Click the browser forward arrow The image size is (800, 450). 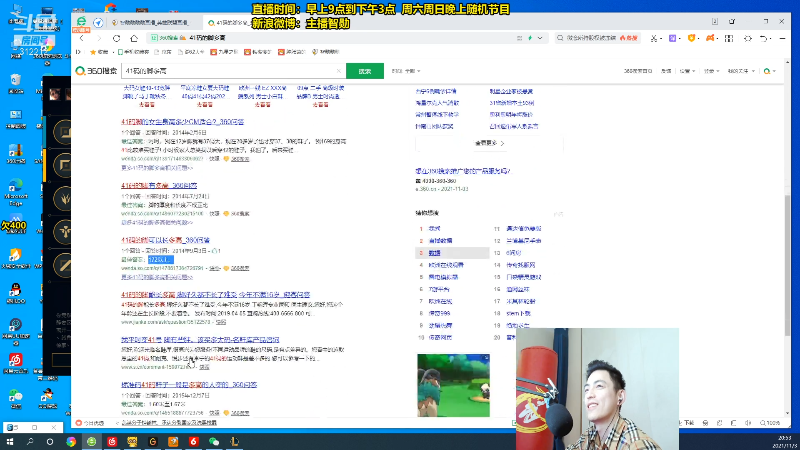(x=99, y=38)
